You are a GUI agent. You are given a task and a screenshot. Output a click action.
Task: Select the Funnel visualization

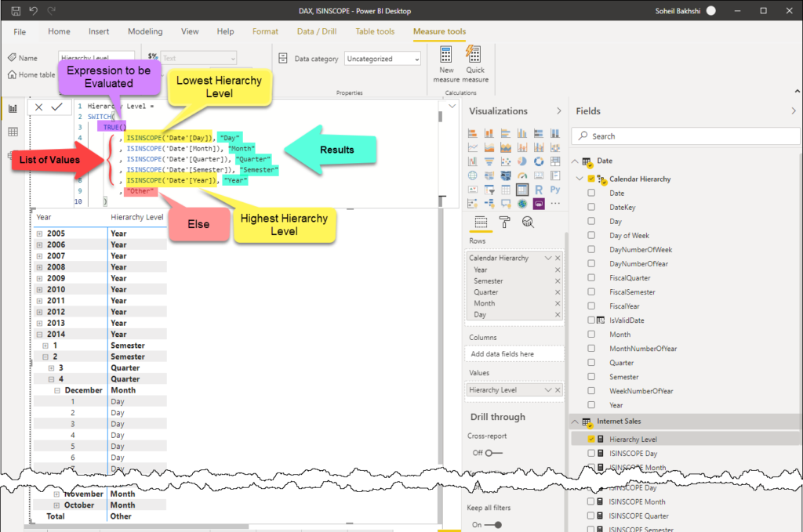pos(489,161)
